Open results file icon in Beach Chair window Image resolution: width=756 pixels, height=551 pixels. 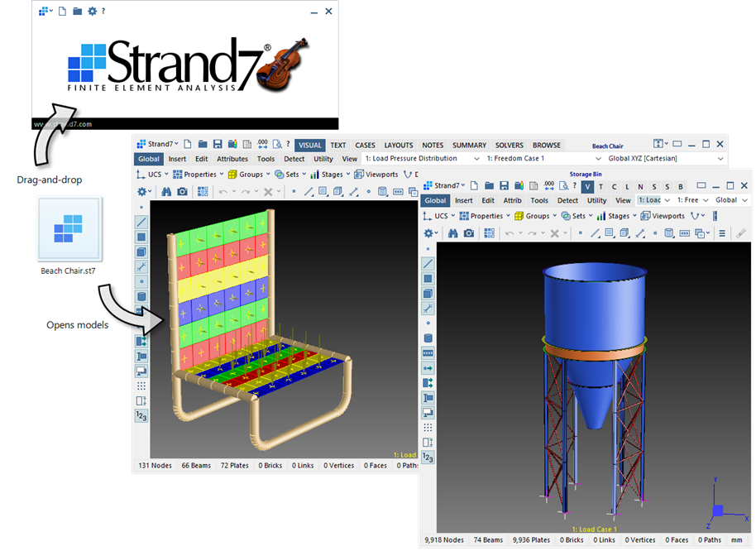232,144
